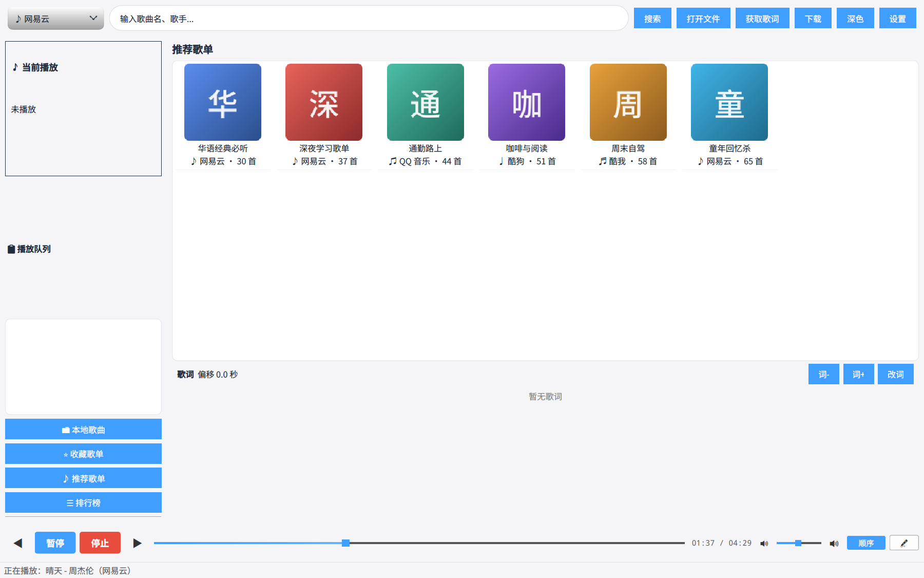
Task: Click the 当前播放 now playing header
Action: (35, 67)
